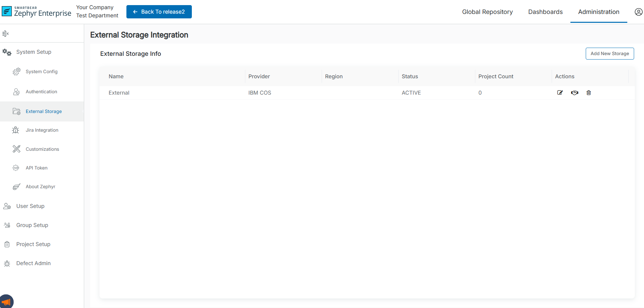Click the edit icon for External storage
The height and width of the screenshot is (308, 644).
[x=560, y=93]
